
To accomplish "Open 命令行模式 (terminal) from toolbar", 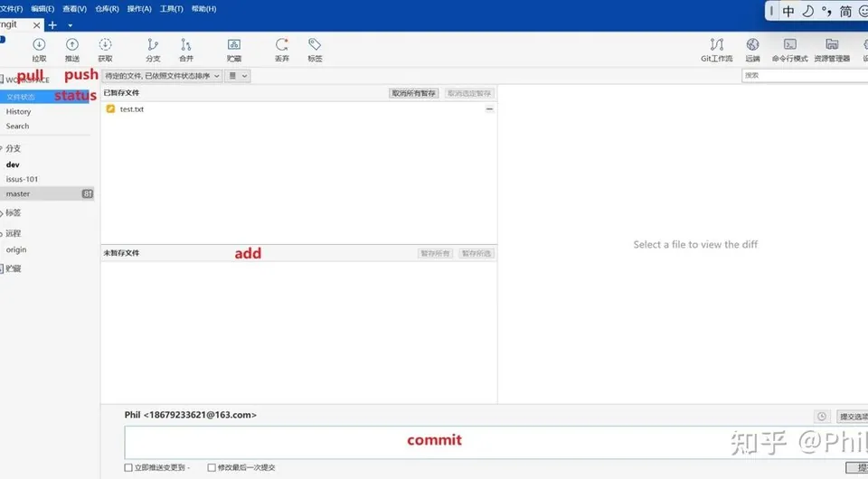I will [790, 49].
